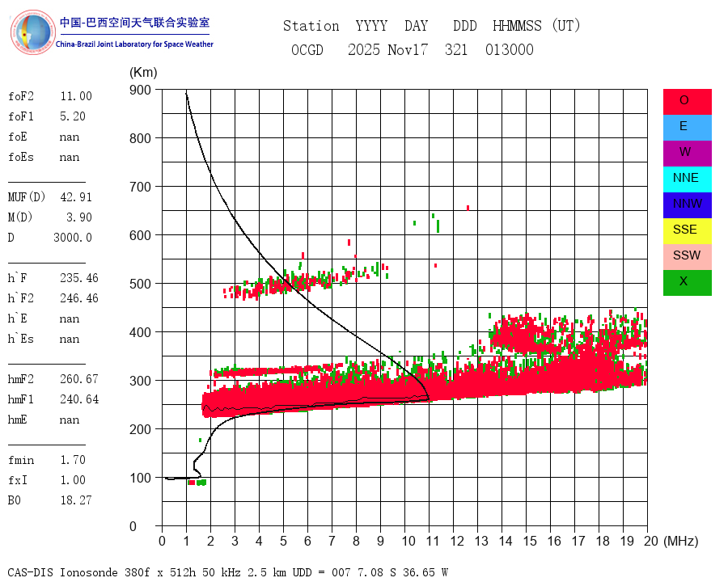Select the light blue E legend swatch
The height and width of the screenshot is (582, 728).
[x=687, y=126]
